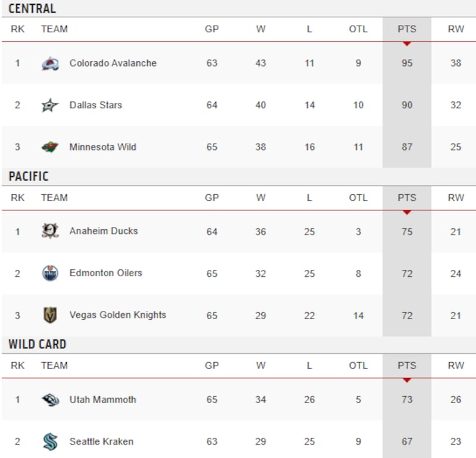Image resolution: width=476 pixels, height=458 pixels.
Task: Click the Minnesota Wild team logo
Action: [x=51, y=147]
